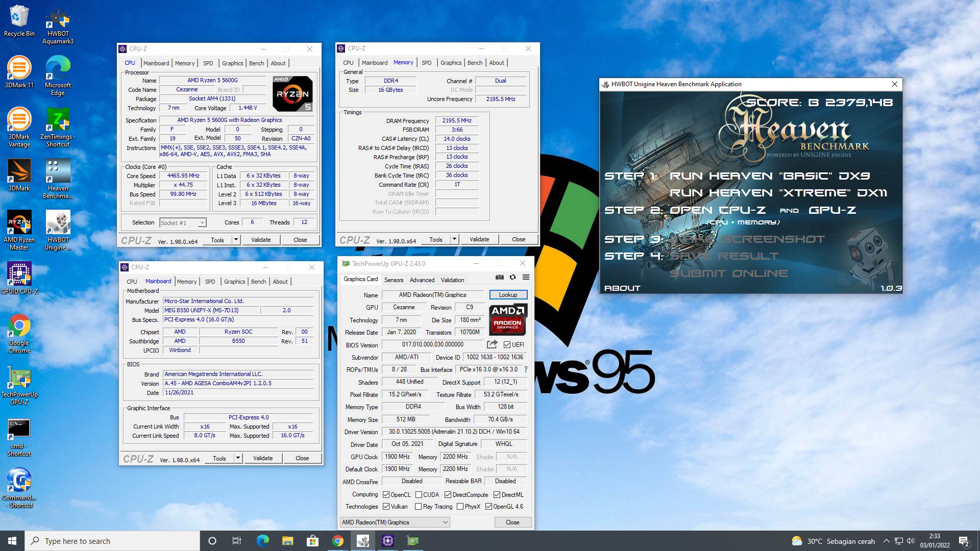Open GPU selector dropdown in GPU-Z
The height and width of the screenshot is (551, 980).
pyautogui.click(x=395, y=522)
